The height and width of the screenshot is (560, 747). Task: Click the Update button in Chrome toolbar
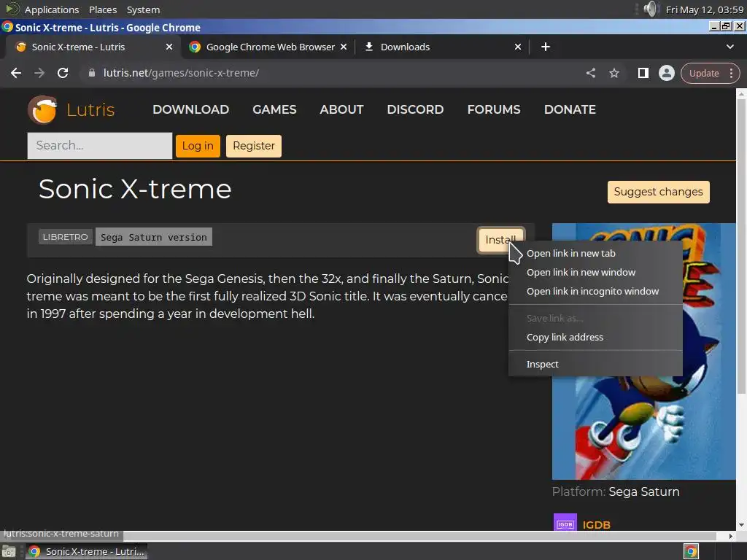click(704, 73)
